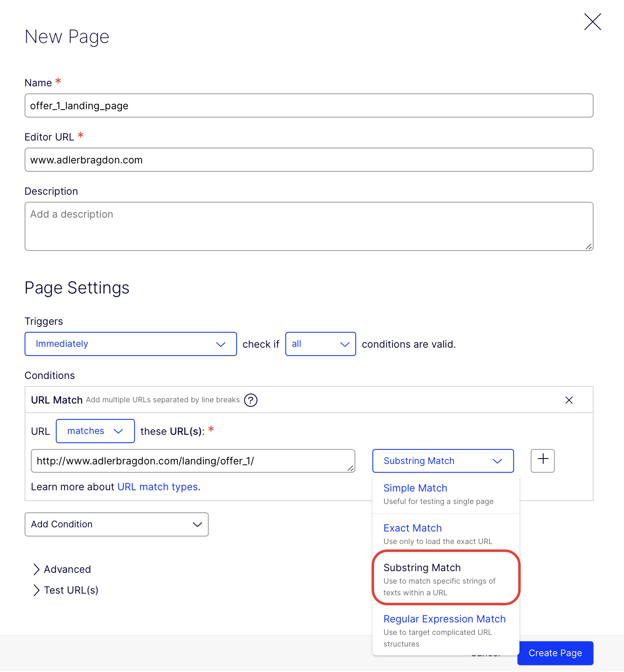
Task: Select Regular Expression Match option
Action: coord(446,630)
